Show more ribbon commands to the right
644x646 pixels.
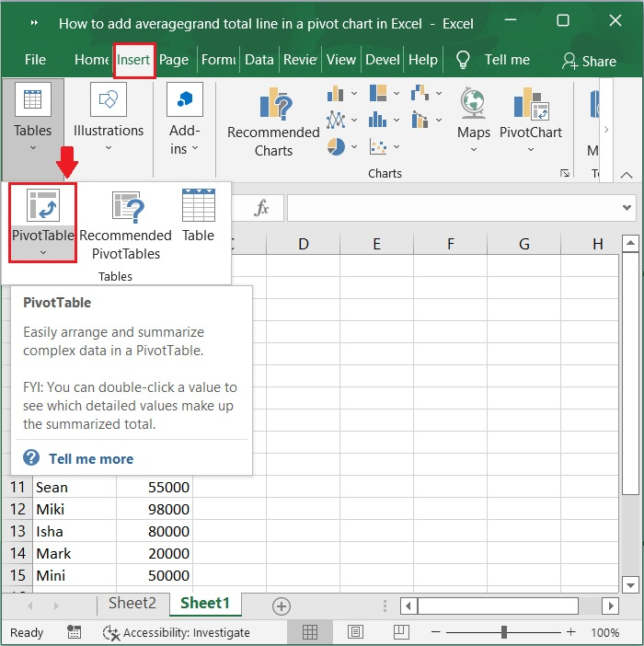coord(606,129)
